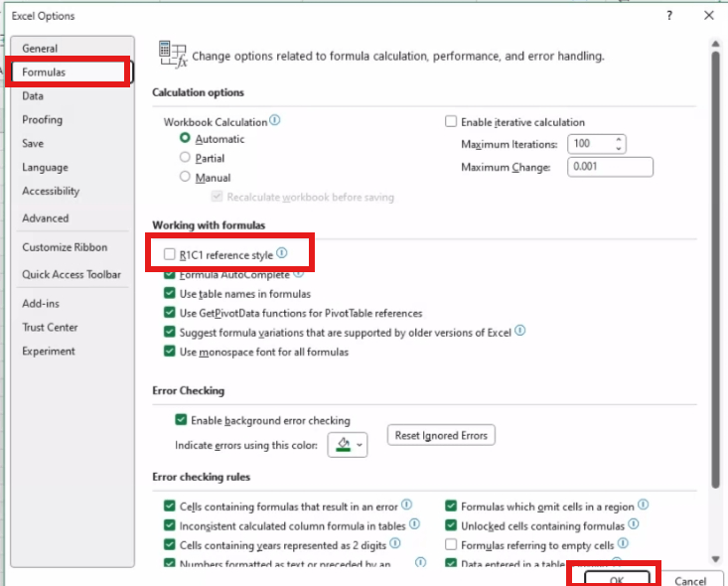
Task: Toggle Cells containing formulas that result in an error
Action: point(170,506)
